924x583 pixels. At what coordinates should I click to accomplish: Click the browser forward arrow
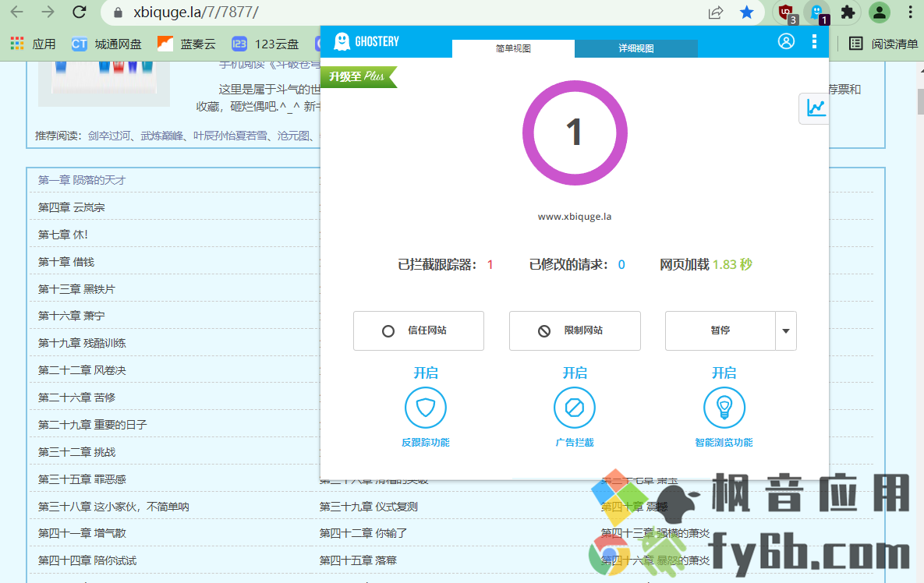[48, 12]
